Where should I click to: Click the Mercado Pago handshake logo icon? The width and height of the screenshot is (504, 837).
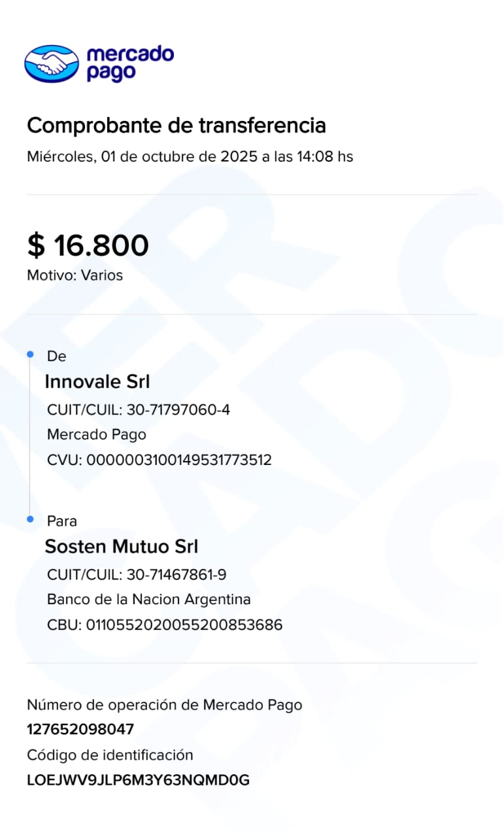click(51, 63)
